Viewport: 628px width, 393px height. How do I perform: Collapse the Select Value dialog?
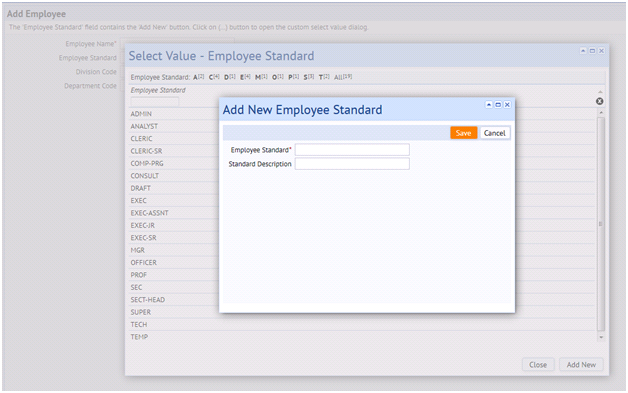[583, 51]
